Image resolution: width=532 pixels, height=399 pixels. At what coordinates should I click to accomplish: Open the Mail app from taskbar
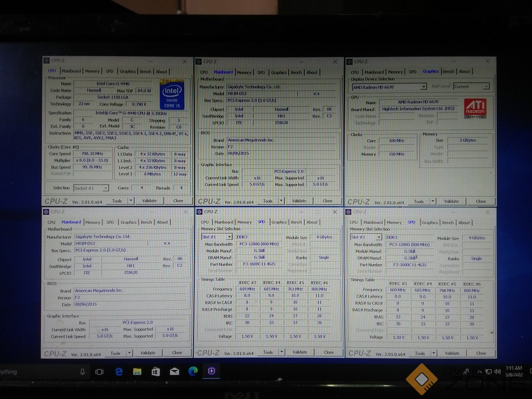coord(174,371)
